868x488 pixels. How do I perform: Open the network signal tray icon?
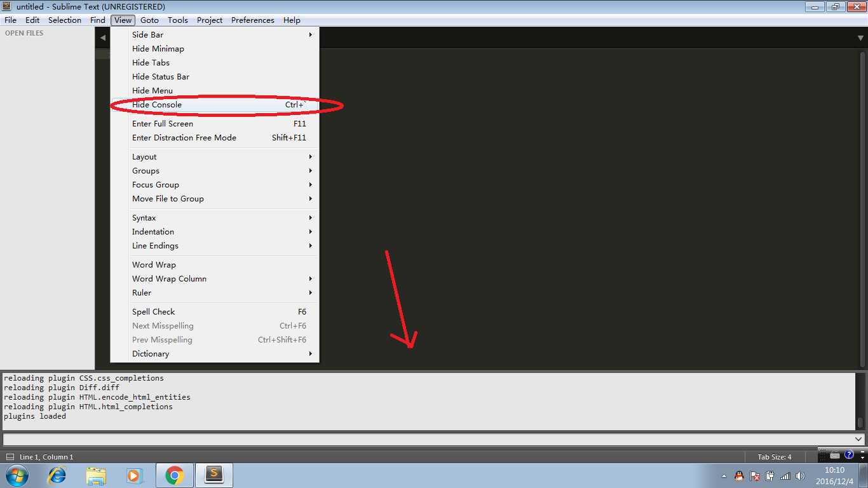point(785,475)
